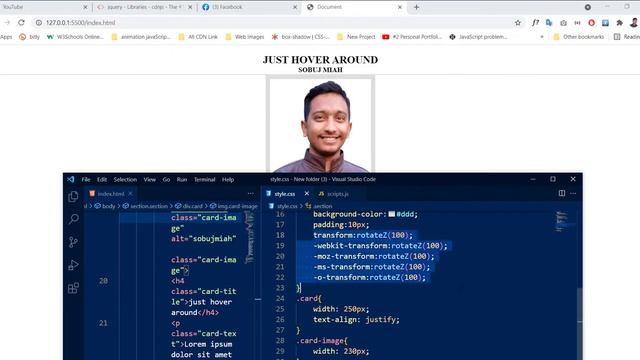The height and width of the screenshot is (360, 640).
Task: Click the profile photo of Sobuj Miah
Action: [320, 125]
